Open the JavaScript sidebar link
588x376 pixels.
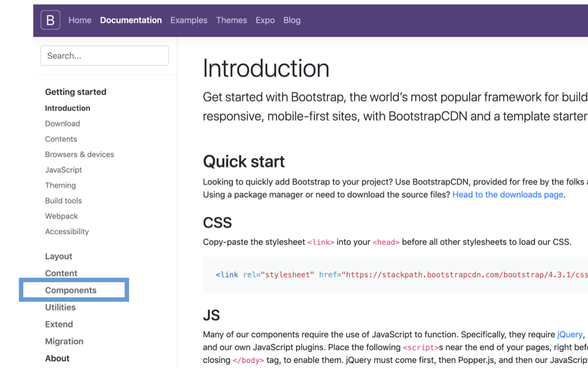tap(64, 170)
